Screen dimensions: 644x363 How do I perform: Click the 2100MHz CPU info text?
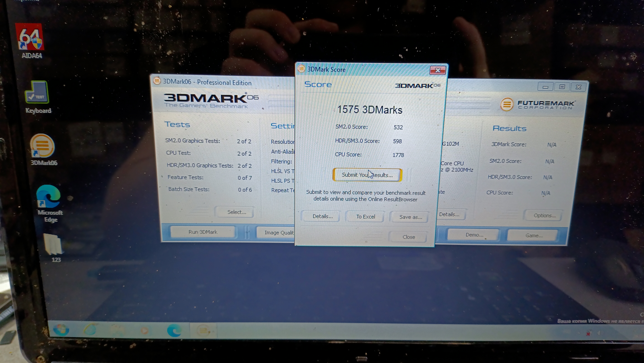pyautogui.click(x=457, y=170)
